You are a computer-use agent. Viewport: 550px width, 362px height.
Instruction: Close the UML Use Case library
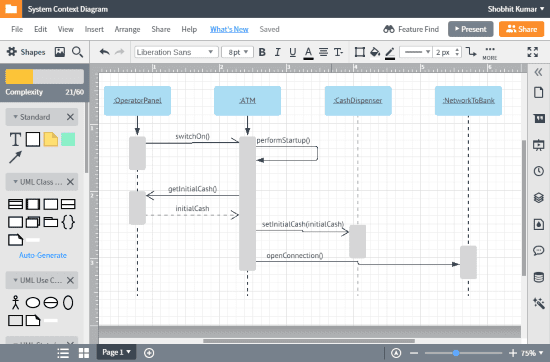(x=70, y=280)
